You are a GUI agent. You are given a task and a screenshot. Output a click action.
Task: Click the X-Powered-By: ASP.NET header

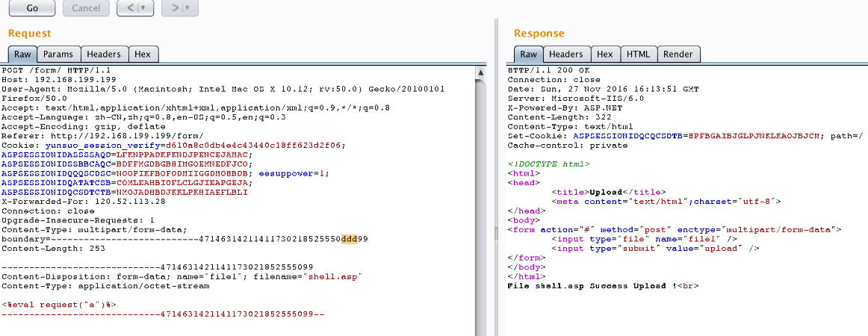pos(565,108)
